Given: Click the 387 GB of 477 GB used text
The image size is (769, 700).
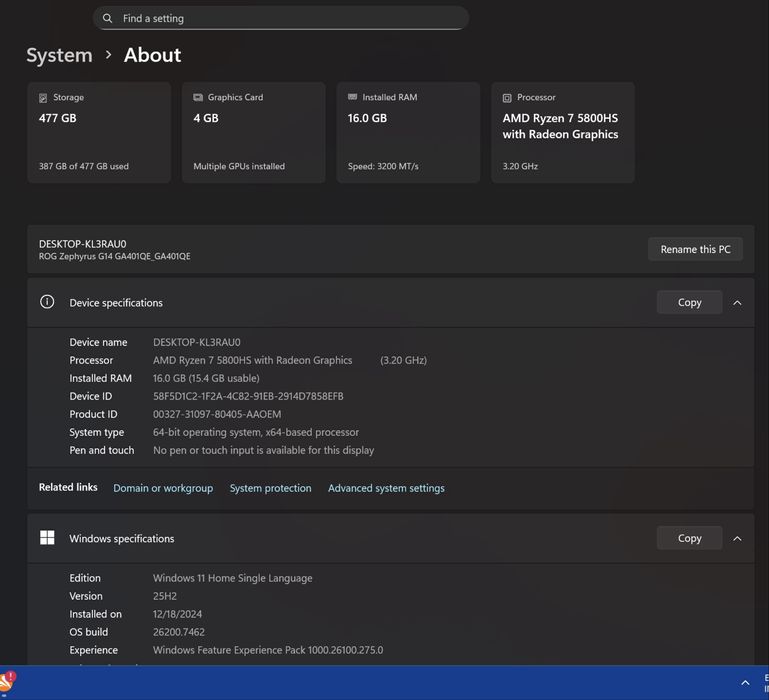Looking at the screenshot, I should tap(84, 166).
